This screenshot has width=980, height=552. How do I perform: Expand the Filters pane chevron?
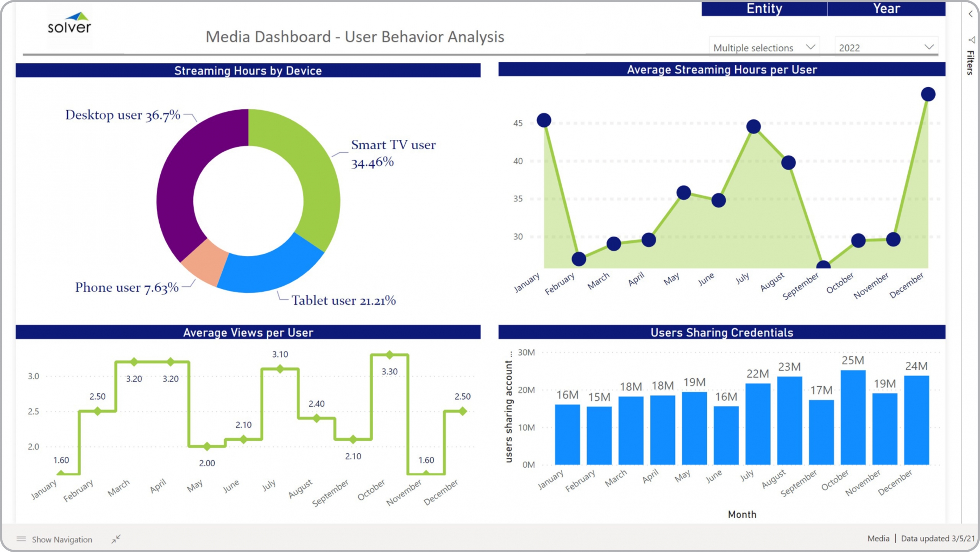pyautogui.click(x=970, y=14)
